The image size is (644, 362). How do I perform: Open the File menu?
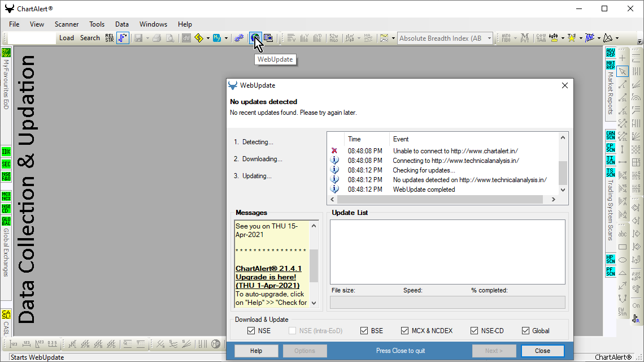14,24
